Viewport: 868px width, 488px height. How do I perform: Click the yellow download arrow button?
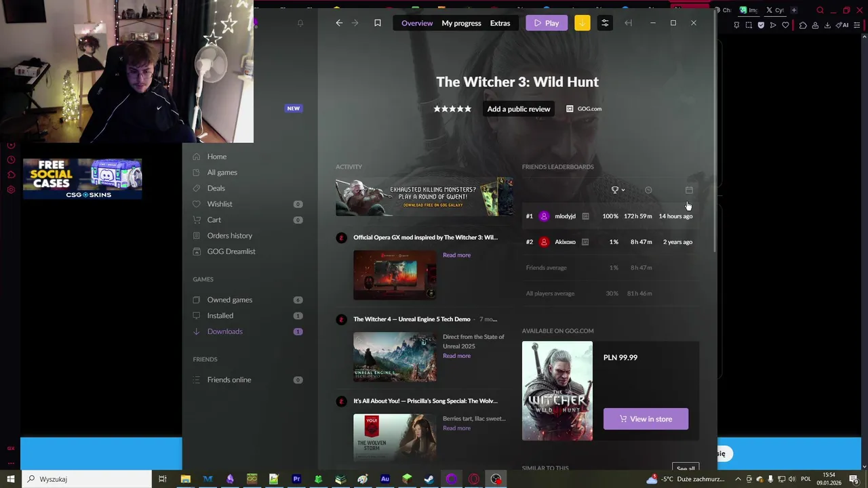point(582,23)
